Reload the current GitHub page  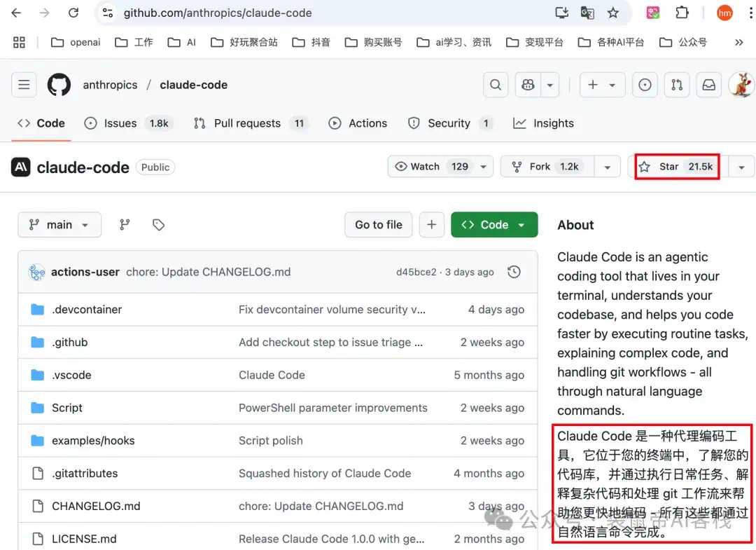pos(73,13)
